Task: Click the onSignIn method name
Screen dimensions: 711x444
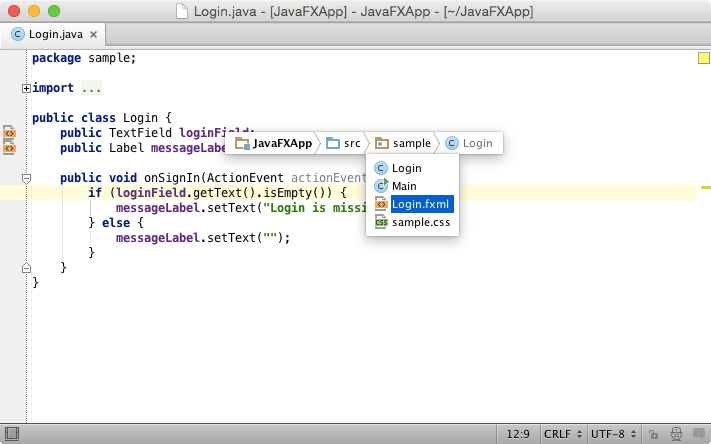Action: [x=171, y=178]
